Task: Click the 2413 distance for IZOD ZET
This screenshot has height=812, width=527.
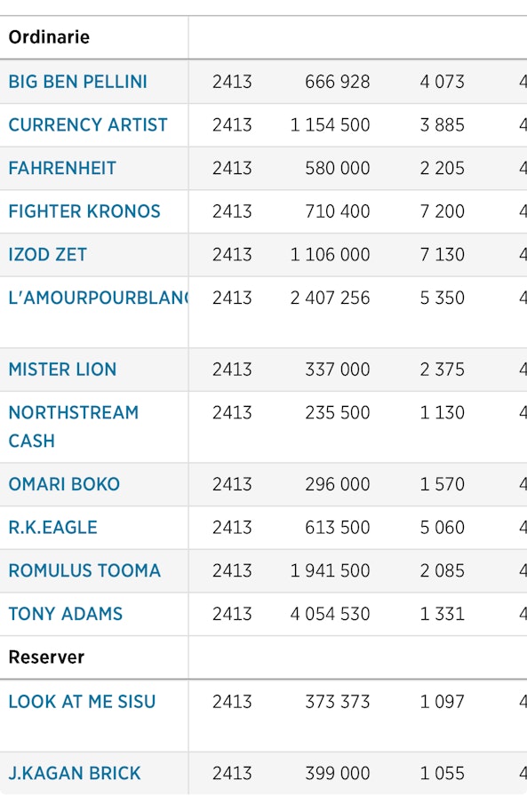Action: tap(232, 255)
